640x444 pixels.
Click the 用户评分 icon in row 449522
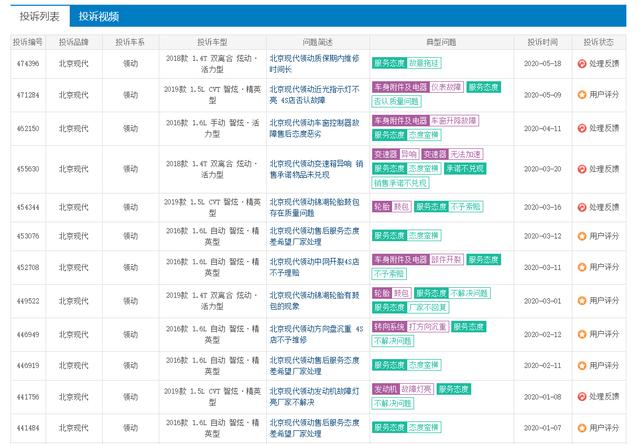click(x=582, y=301)
